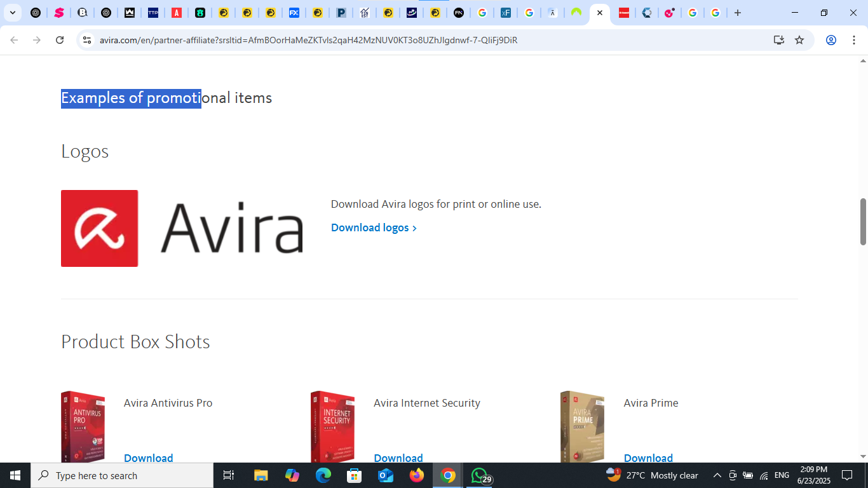
Task: Open Outlook from the taskbar
Action: click(386, 475)
